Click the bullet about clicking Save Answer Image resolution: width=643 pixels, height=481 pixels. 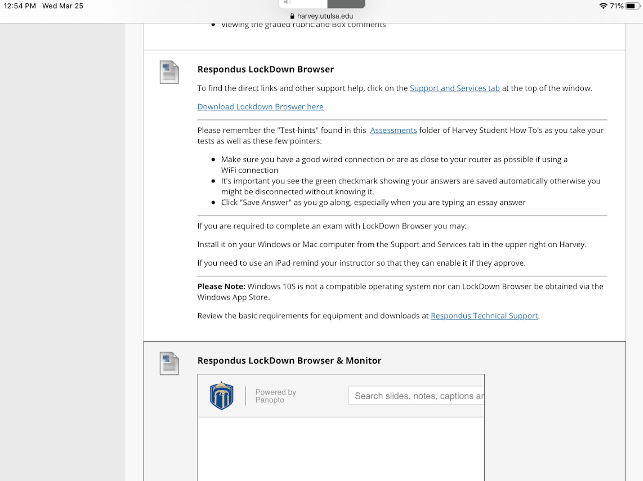click(x=373, y=203)
